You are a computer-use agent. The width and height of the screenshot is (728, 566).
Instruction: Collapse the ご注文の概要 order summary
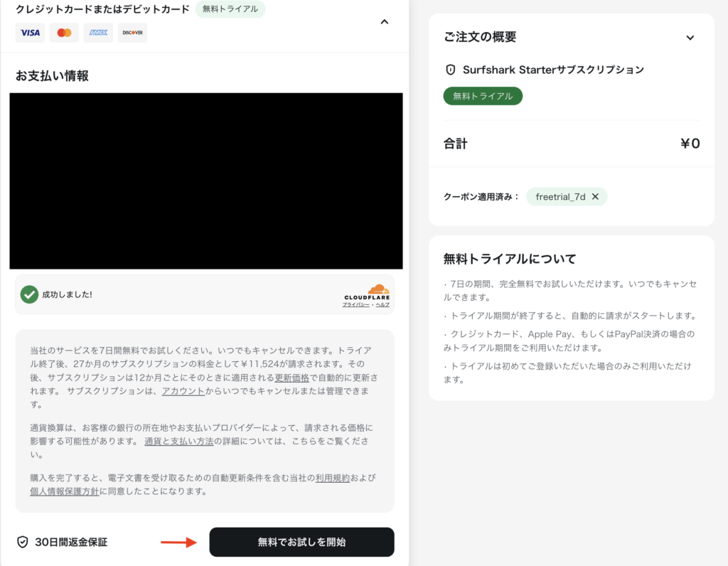[690, 38]
